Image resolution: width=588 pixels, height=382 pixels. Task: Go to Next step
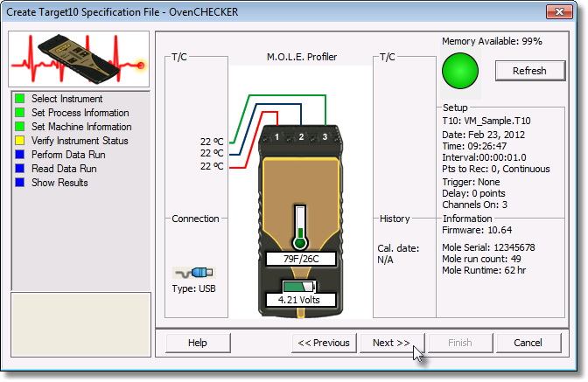pyautogui.click(x=392, y=343)
